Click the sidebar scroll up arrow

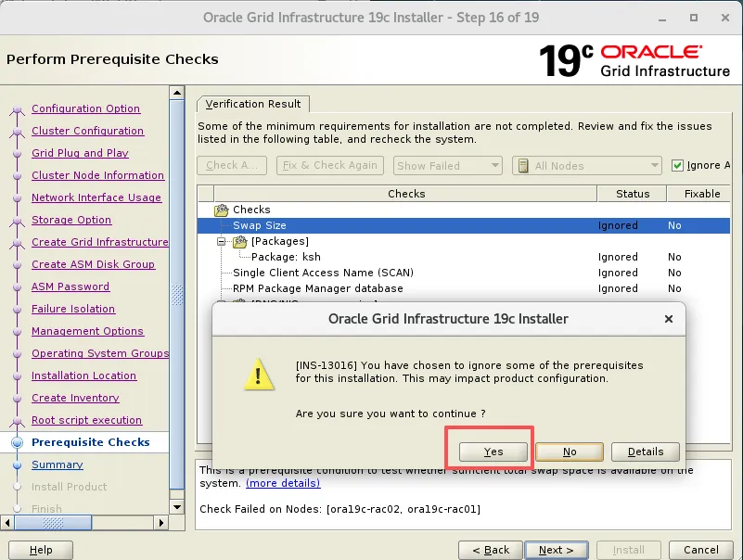(177, 93)
